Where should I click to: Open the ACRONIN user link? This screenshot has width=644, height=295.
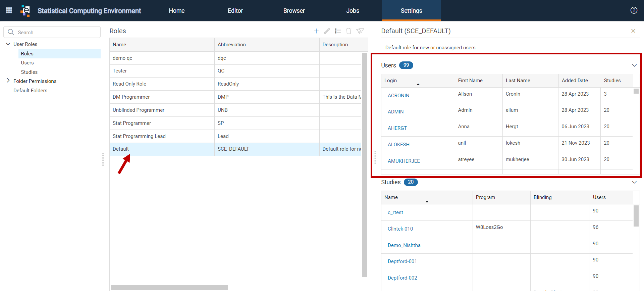398,96
